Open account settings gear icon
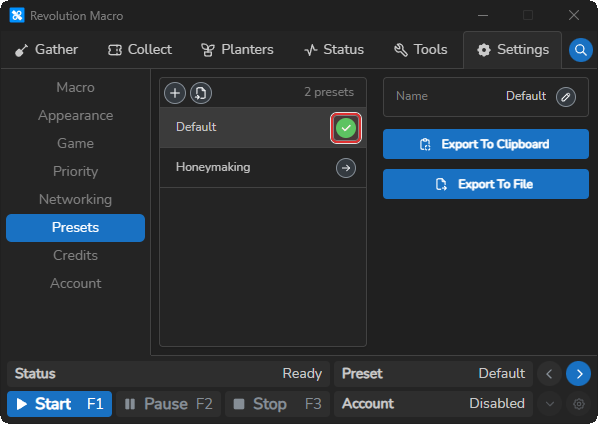 click(579, 404)
